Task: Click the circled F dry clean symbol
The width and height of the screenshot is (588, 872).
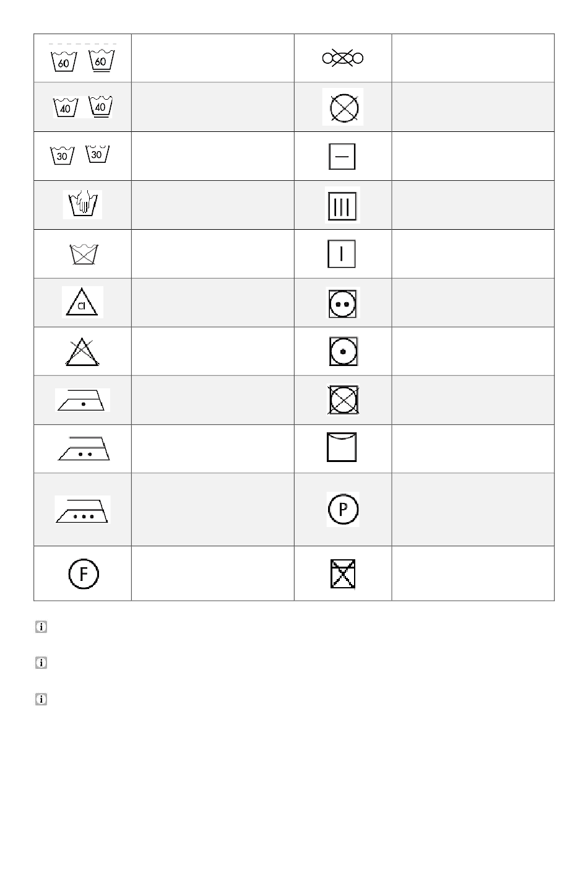Action: coord(83,573)
